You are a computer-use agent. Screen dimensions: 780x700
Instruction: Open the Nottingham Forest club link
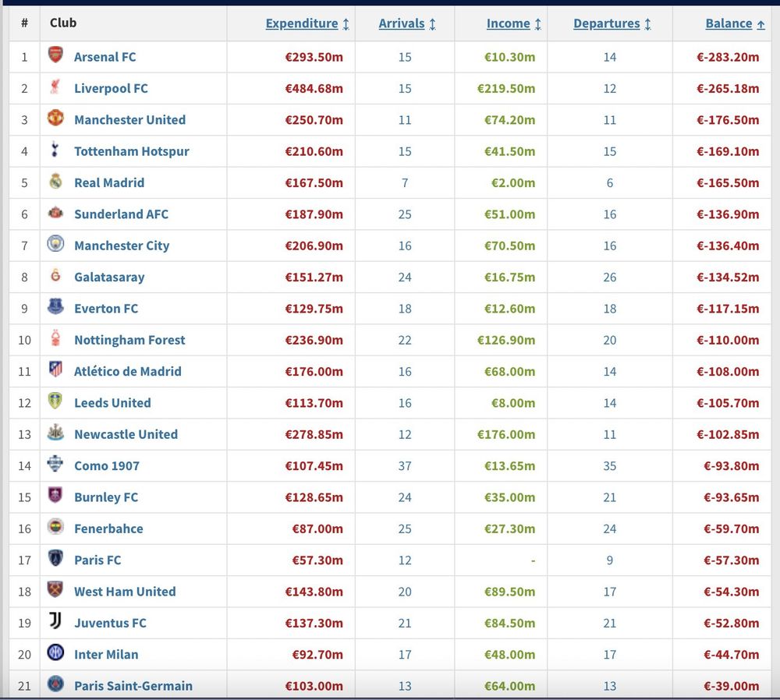coord(129,340)
